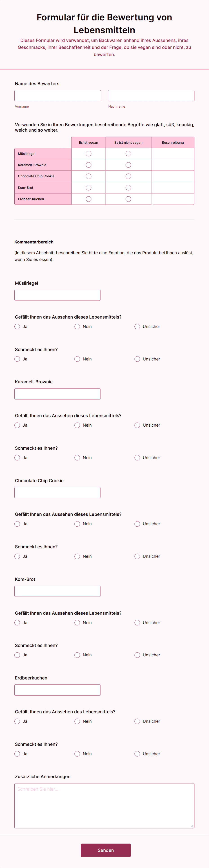Image resolution: width=209 pixels, height=868 pixels.
Task: Click the Zusätzliche Anmerkungen text area
Action: [x=104, y=806]
